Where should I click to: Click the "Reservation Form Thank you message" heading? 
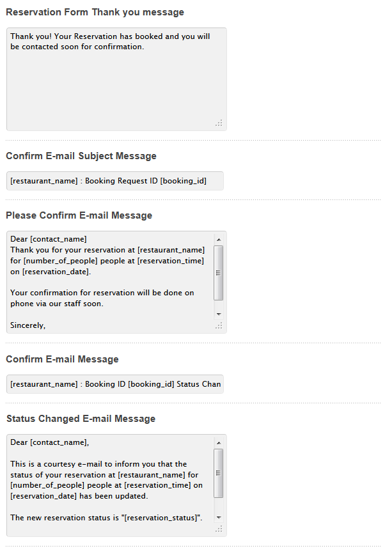point(95,12)
